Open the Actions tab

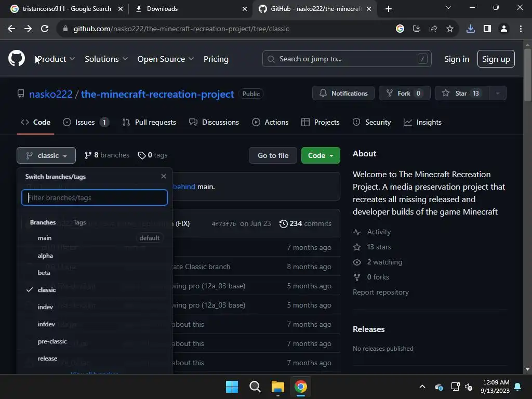[270, 122]
